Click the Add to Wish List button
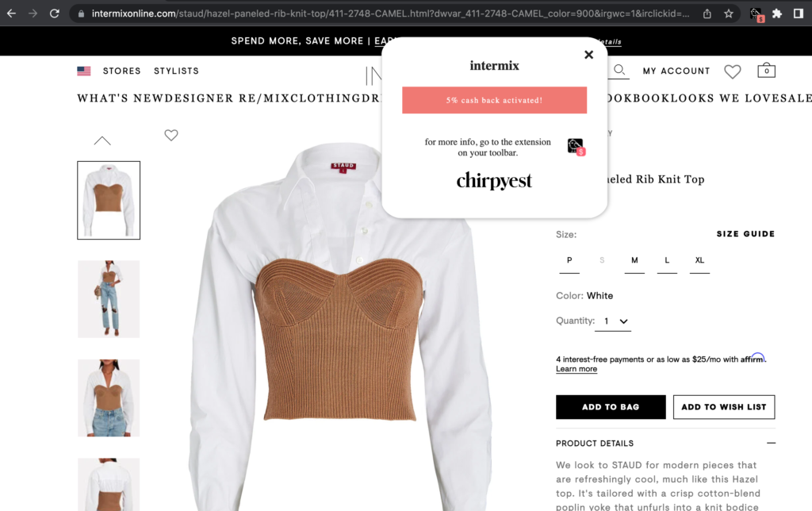This screenshot has height=511, width=812. point(724,407)
